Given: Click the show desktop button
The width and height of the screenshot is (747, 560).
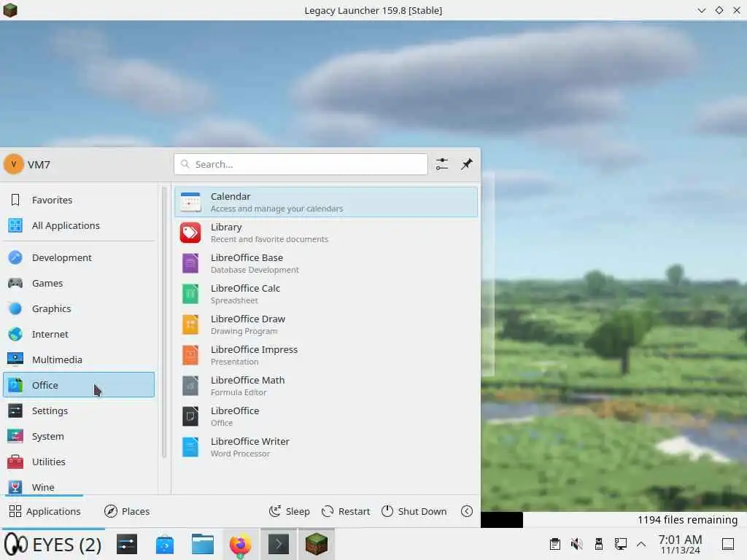Looking at the screenshot, I should pos(728,544).
